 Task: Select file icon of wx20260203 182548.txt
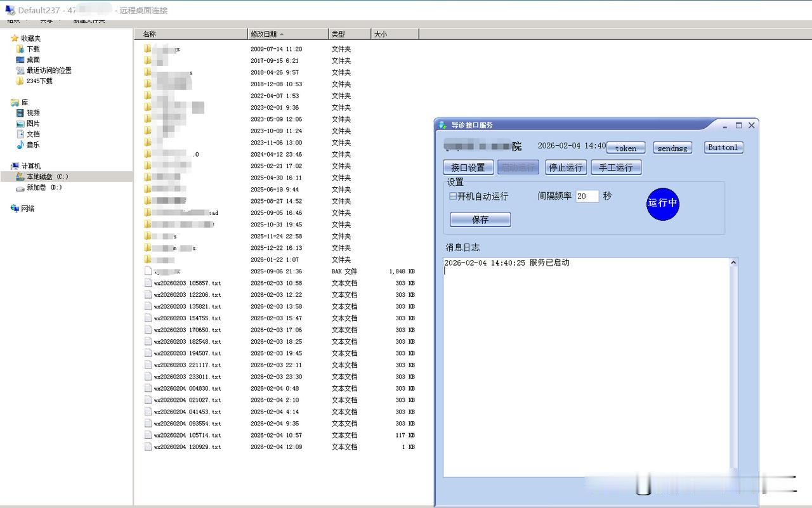(x=148, y=342)
